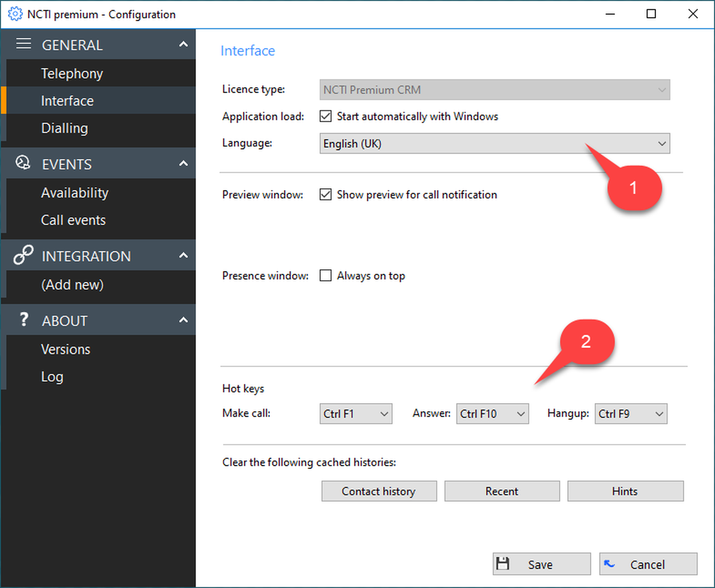Click the INTEGRATION chain-link icon
This screenshot has height=588, width=715.
pyautogui.click(x=24, y=255)
